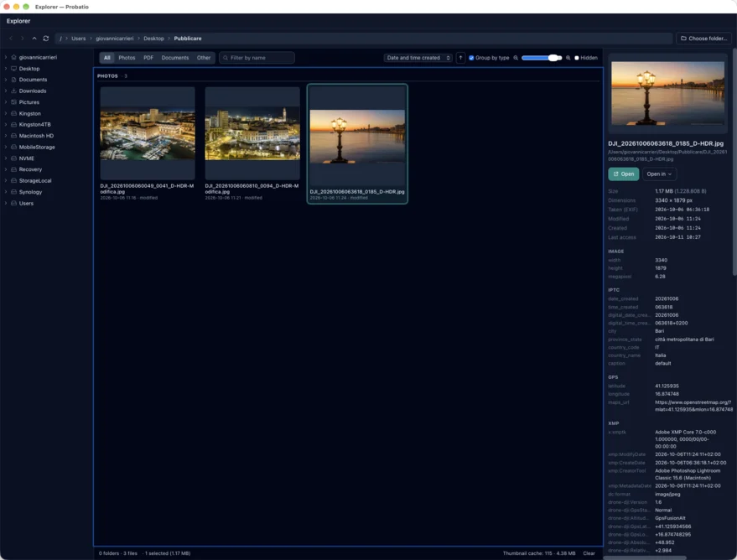
Task: Click the StorageLocal drive icon
Action: 13,180
